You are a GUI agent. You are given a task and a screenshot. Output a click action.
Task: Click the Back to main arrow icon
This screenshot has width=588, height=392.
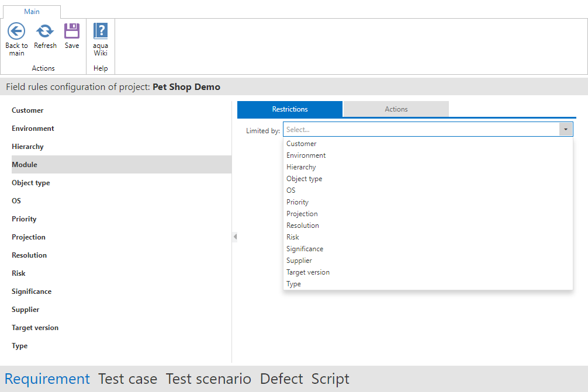16,32
